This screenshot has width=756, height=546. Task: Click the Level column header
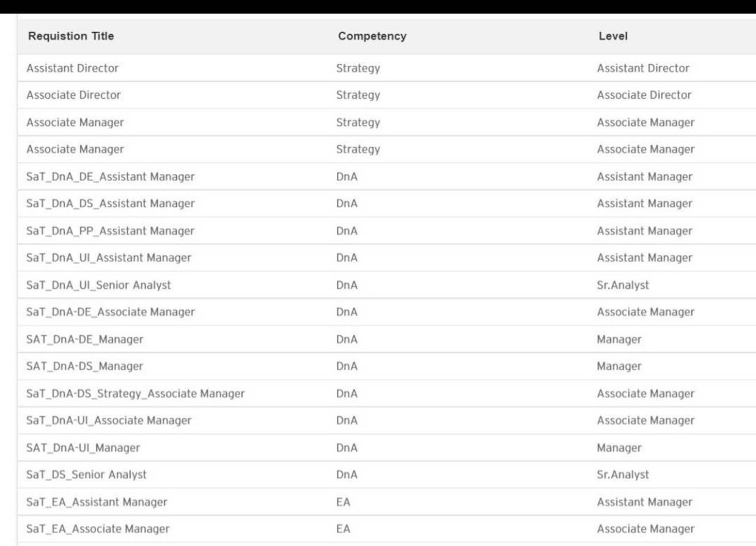click(x=613, y=36)
